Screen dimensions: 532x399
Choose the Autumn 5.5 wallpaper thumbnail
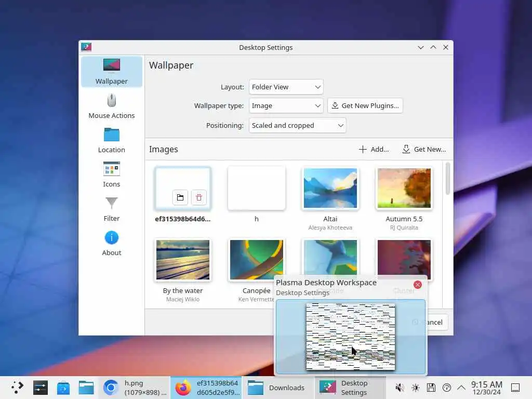404,188
